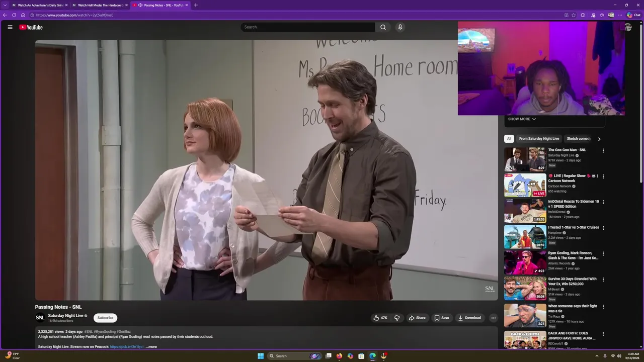Go to the YouTube home logo

pyautogui.click(x=31, y=27)
